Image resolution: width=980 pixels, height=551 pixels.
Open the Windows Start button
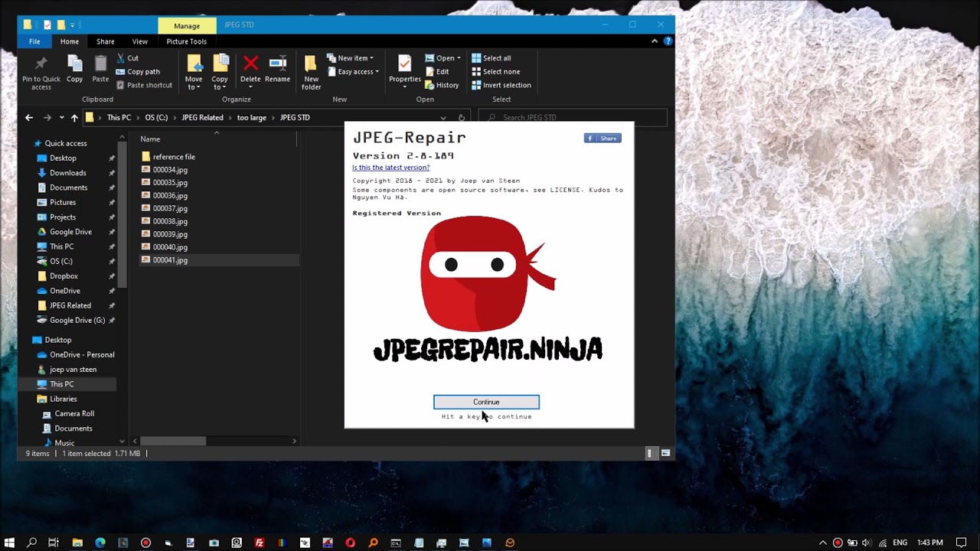click(10, 543)
